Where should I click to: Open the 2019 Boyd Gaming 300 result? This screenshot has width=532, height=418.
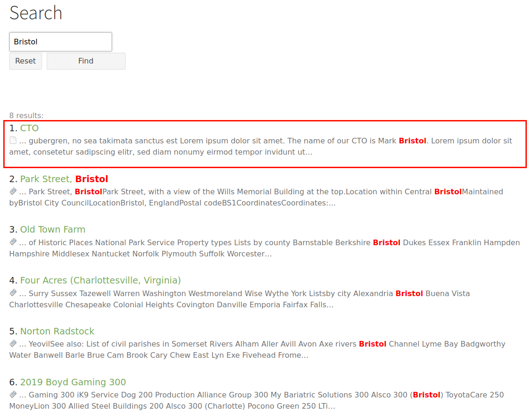[73, 382]
